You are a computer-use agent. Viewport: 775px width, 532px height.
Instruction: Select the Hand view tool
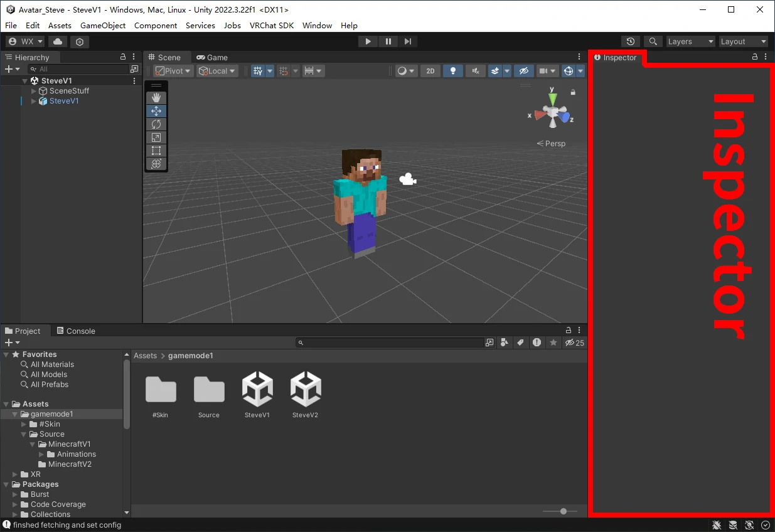point(156,97)
